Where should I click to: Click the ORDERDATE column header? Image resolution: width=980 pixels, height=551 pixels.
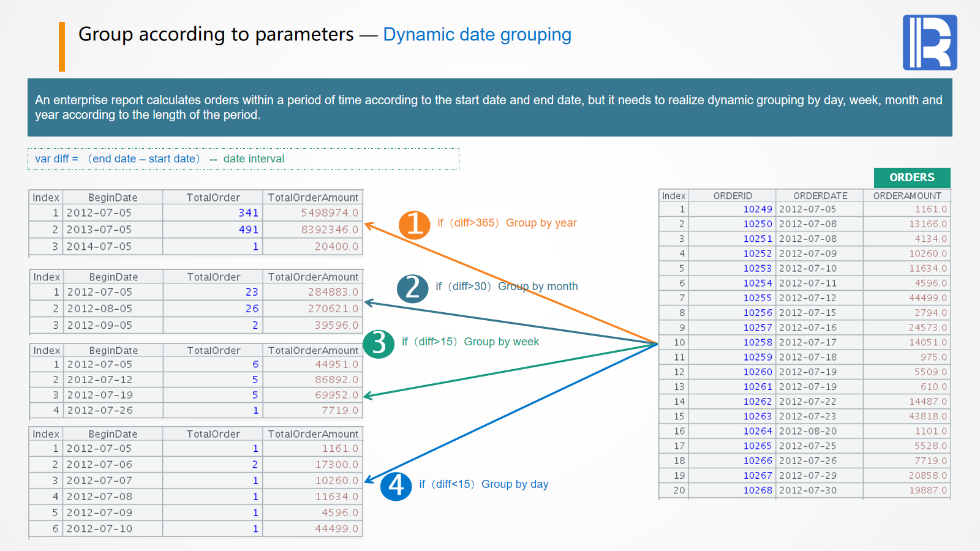point(820,196)
